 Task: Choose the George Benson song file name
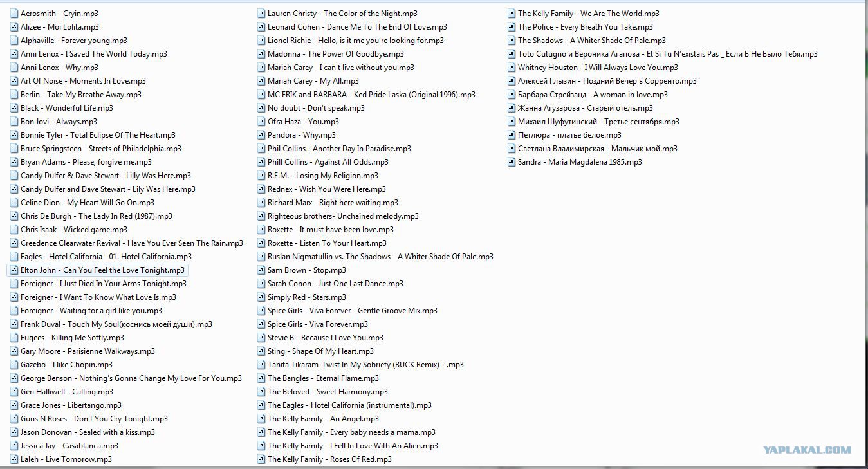coord(131,378)
